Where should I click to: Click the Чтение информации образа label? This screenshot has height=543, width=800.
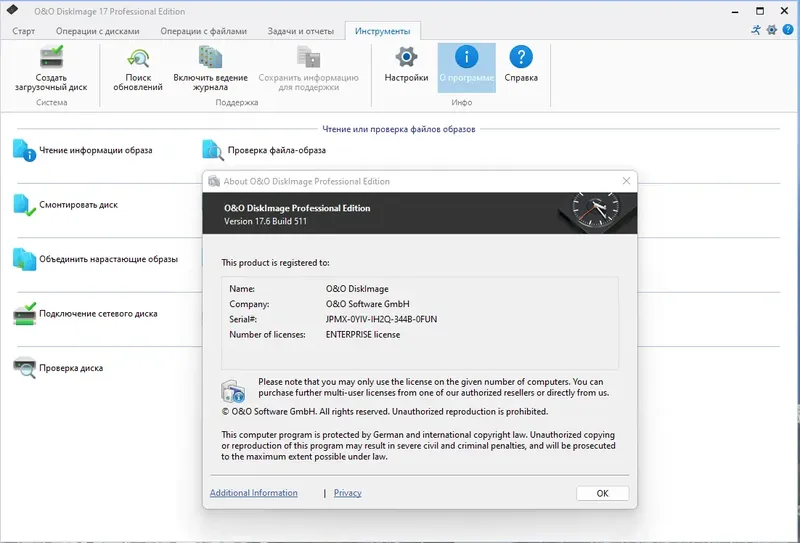tap(96, 151)
